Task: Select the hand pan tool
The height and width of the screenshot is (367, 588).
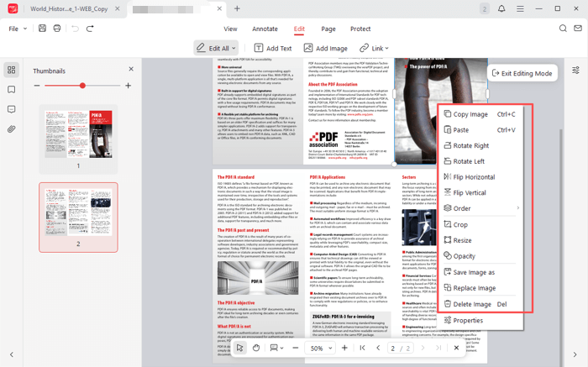Action: [x=256, y=348]
